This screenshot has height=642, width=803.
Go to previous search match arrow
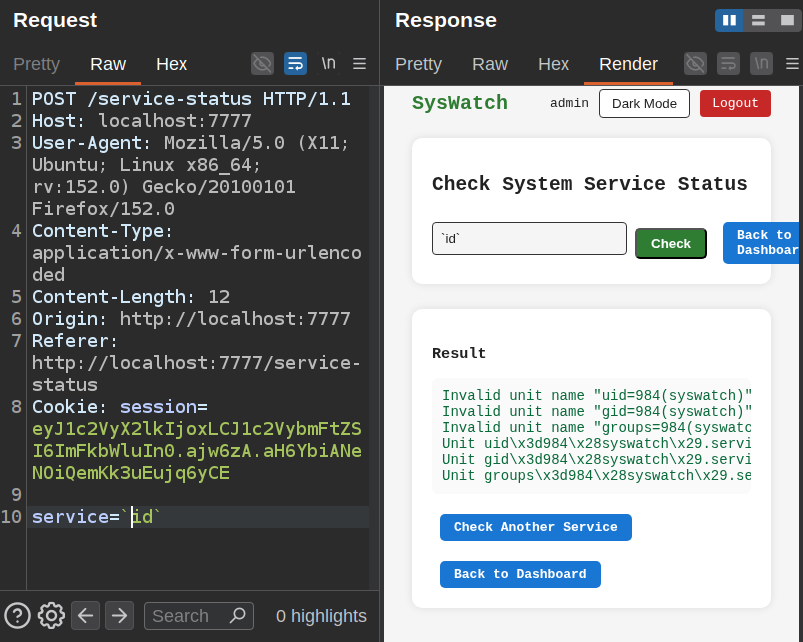click(86, 615)
